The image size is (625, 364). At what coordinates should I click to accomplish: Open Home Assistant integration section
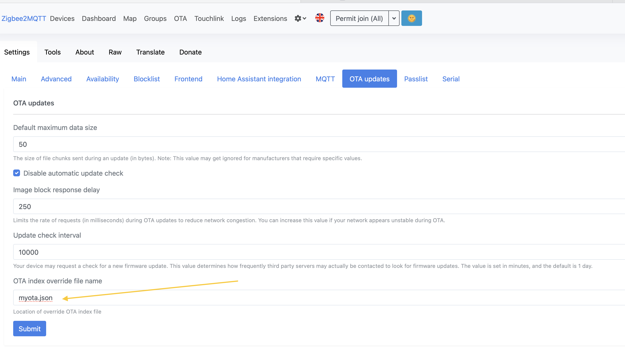(259, 79)
